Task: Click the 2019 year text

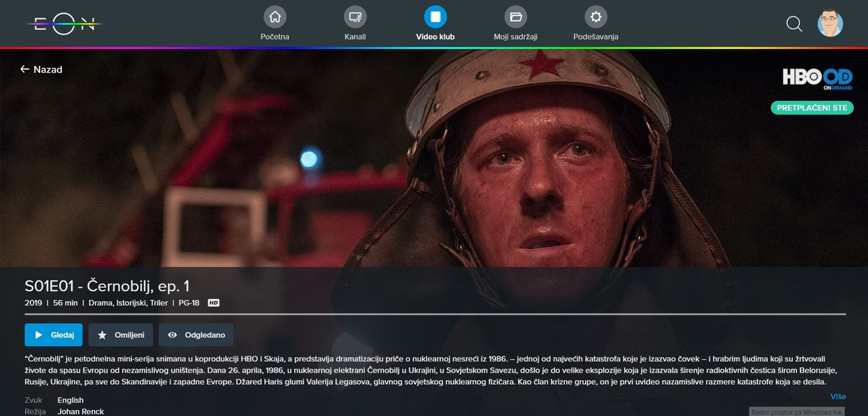Action: [33, 303]
